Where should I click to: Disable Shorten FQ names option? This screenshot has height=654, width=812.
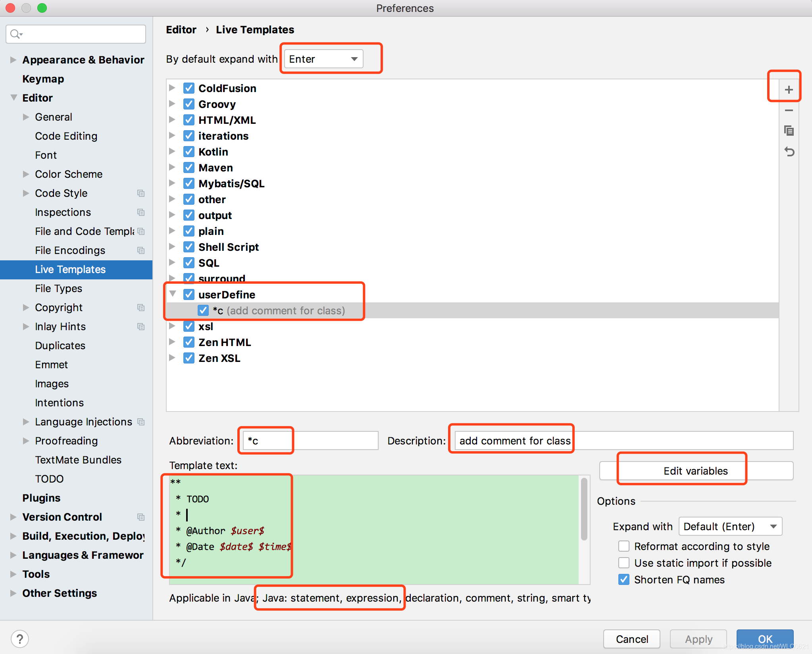[623, 580]
